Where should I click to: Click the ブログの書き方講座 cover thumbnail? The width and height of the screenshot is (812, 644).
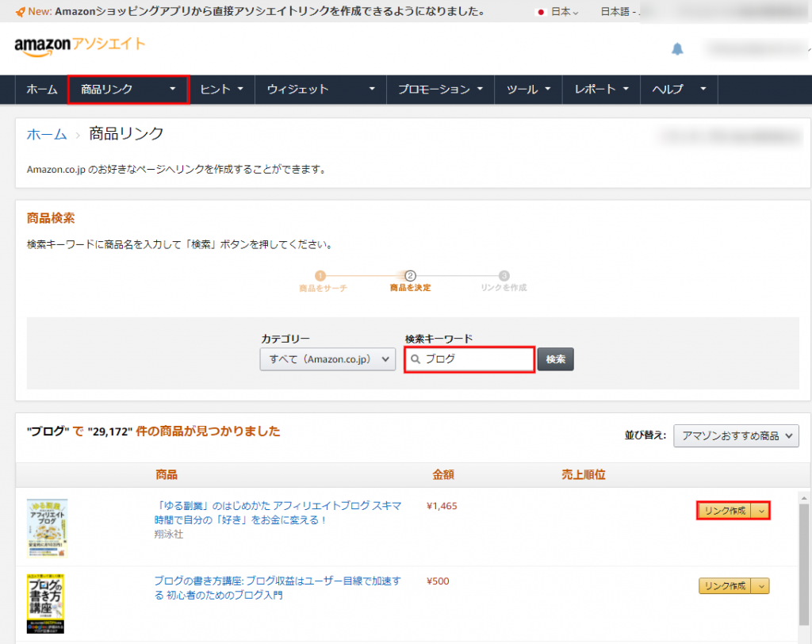[45, 604]
